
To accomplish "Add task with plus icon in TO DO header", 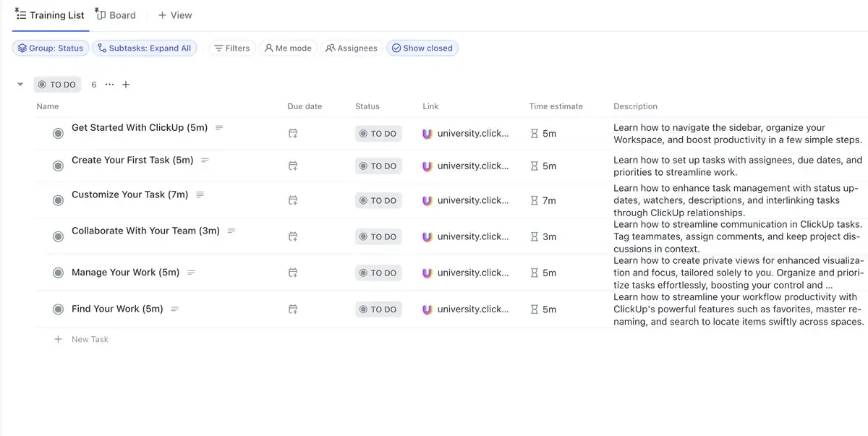I will 126,85.
